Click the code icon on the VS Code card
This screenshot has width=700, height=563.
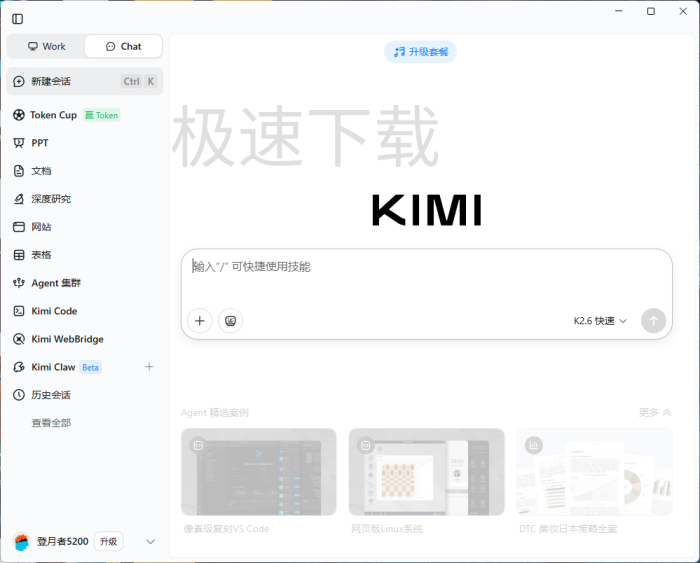coord(198,445)
